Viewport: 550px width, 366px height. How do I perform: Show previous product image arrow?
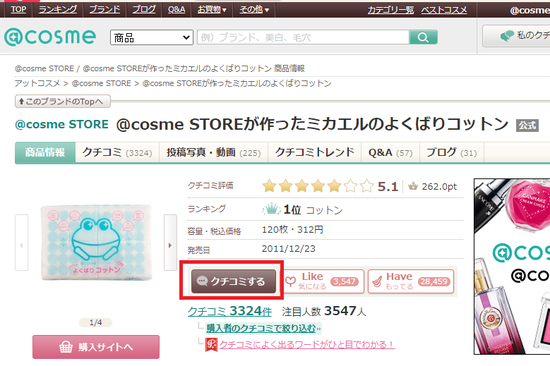tap(21, 242)
